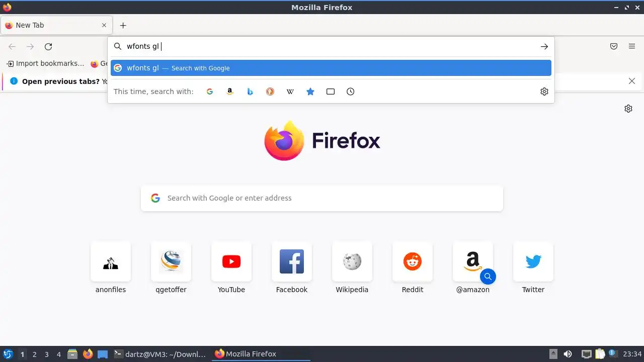Click the 'Open previous tabs?' message text
644x362 pixels.
61,81
